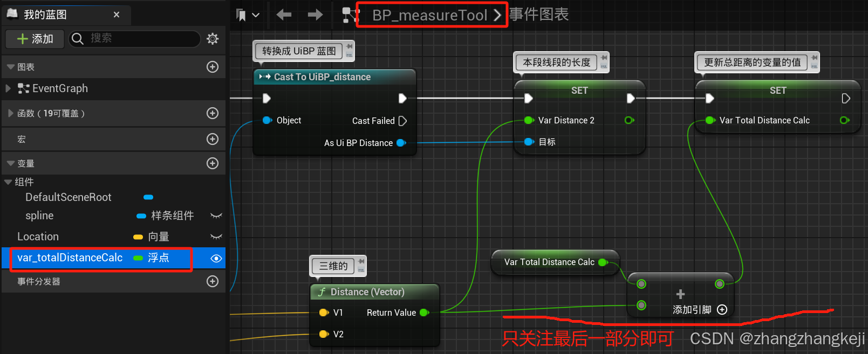Image resolution: width=868 pixels, height=354 pixels.
Task: Click exec output pin of Cast node
Action: coord(402,98)
